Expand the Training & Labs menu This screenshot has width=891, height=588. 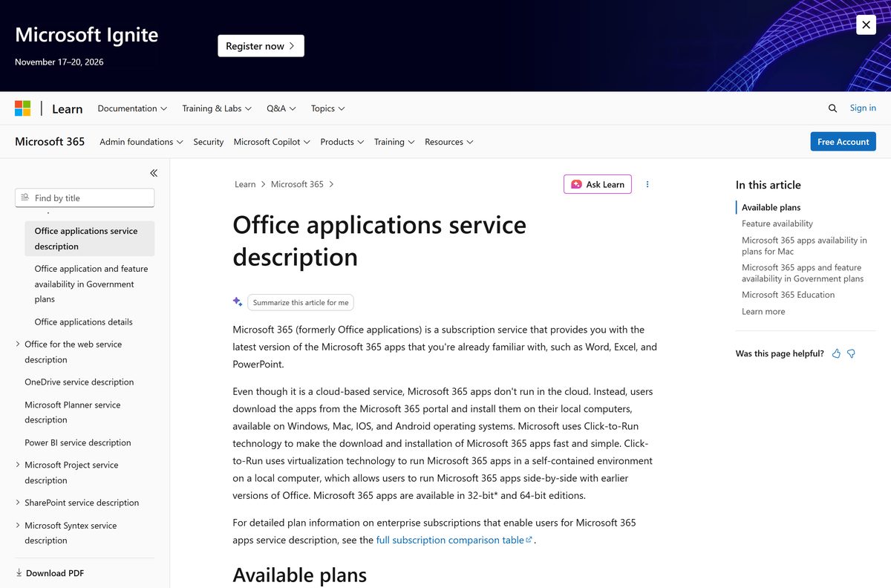click(217, 108)
